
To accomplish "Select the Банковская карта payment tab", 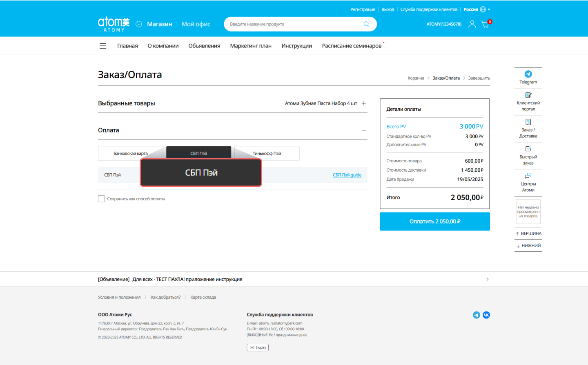I will [131, 153].
